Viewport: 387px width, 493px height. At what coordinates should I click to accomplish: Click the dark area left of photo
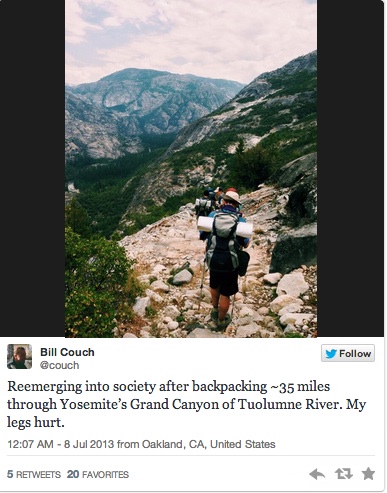point(32,168)
